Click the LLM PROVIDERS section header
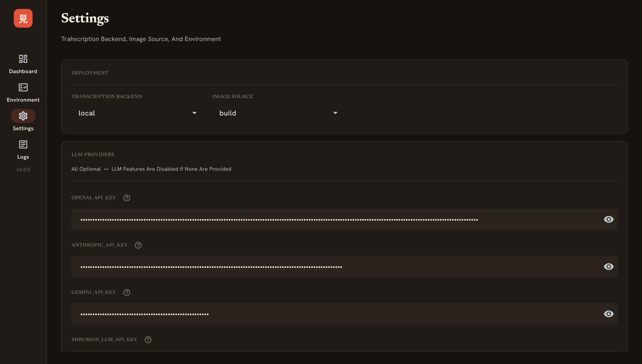The height and width of the screenshot is (364, 642). click(x=93, y=155)
